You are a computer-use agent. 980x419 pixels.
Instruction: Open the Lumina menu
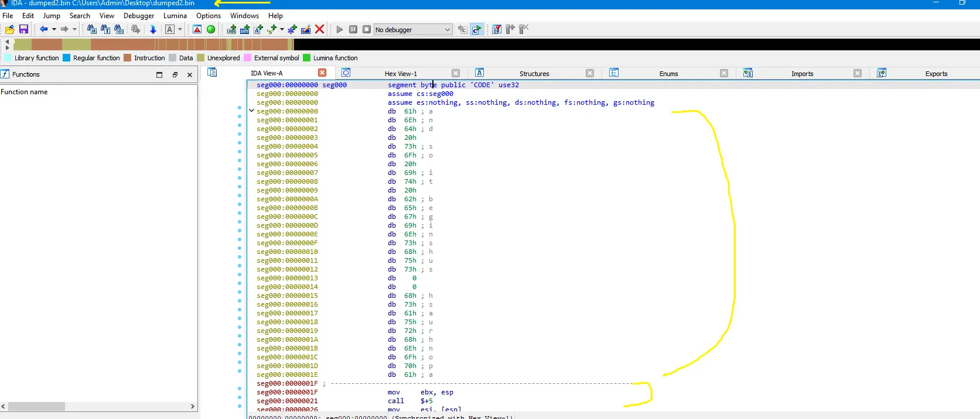click(175, 16)
